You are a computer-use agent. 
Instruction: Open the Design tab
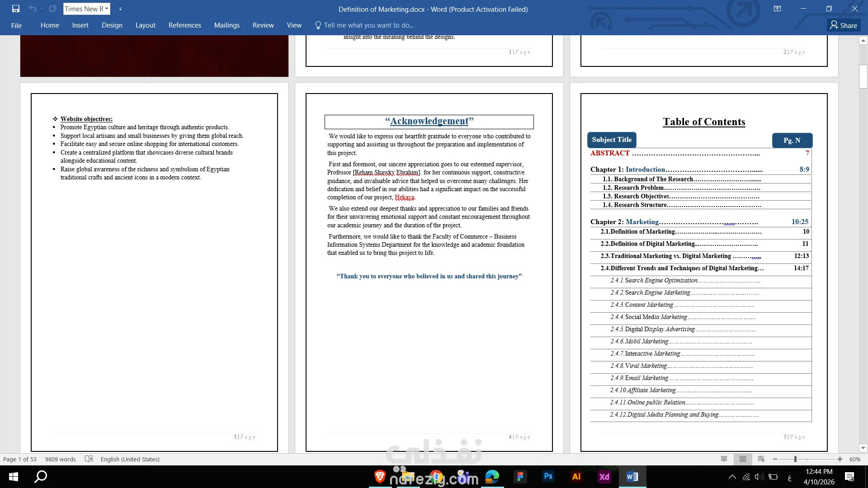point(112,25)
